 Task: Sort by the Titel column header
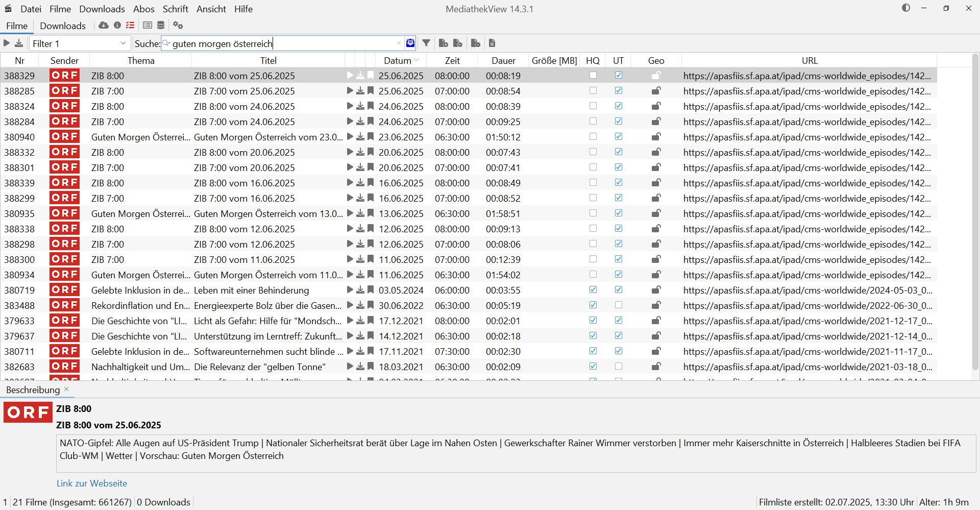pyautogui.click(x=268, y=60)
